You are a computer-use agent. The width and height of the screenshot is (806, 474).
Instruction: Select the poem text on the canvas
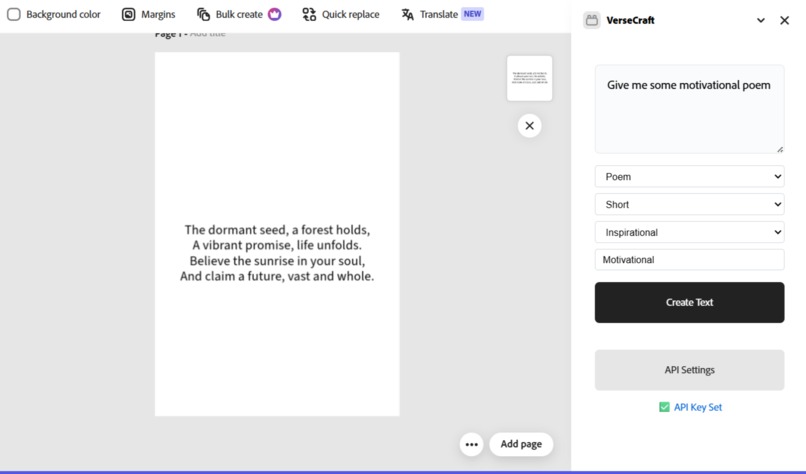coord(277,253)
